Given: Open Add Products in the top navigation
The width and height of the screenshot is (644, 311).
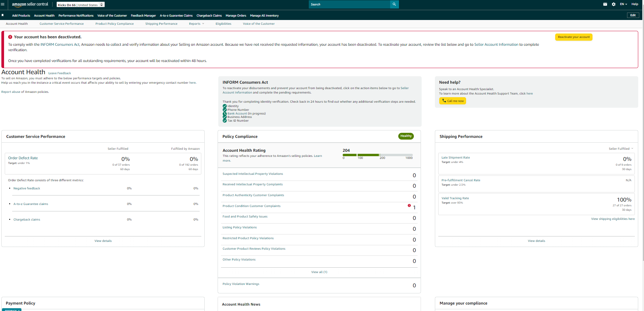Looking at the screenshot, I should click(21, 16).
